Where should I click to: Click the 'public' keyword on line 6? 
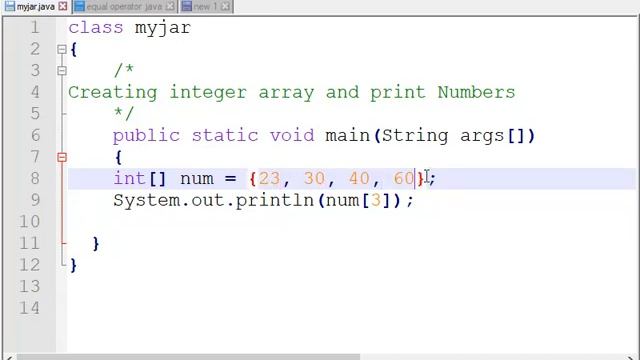pos(146,136)
